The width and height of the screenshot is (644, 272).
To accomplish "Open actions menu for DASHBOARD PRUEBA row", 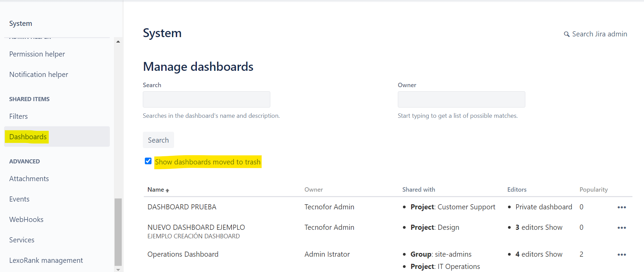I will (622, 207).
